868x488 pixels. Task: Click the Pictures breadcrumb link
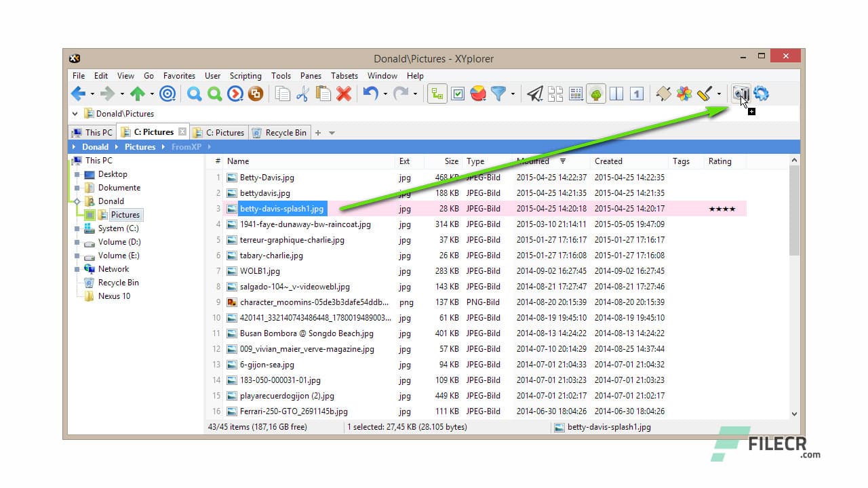(140, 146)
